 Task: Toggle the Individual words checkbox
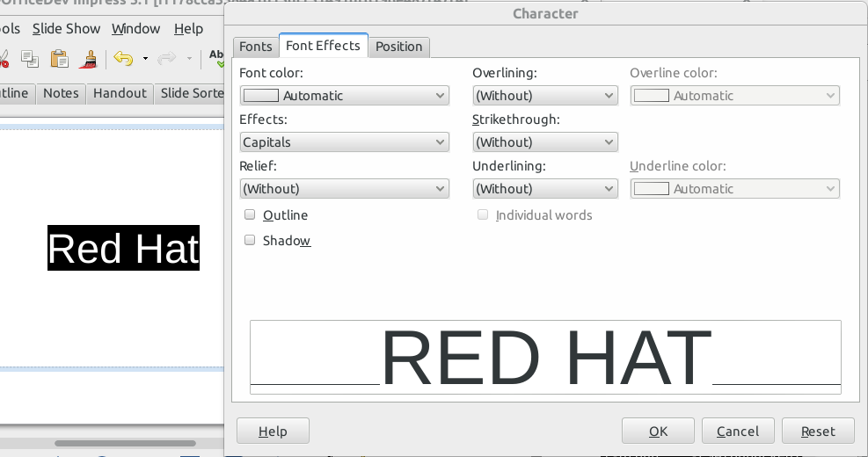[483, 214]
